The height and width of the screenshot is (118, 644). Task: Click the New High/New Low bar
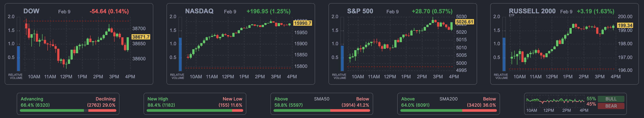click(195, 110)
